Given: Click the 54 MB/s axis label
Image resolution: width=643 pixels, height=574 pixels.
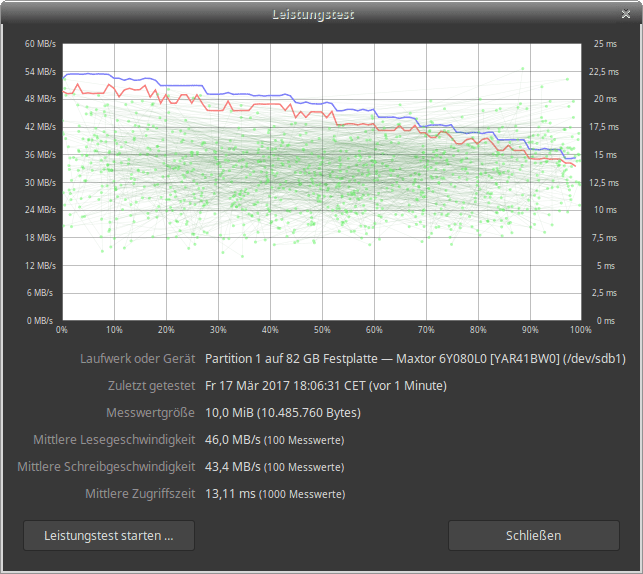Looking at the screenshot, I should click(40, 72).
